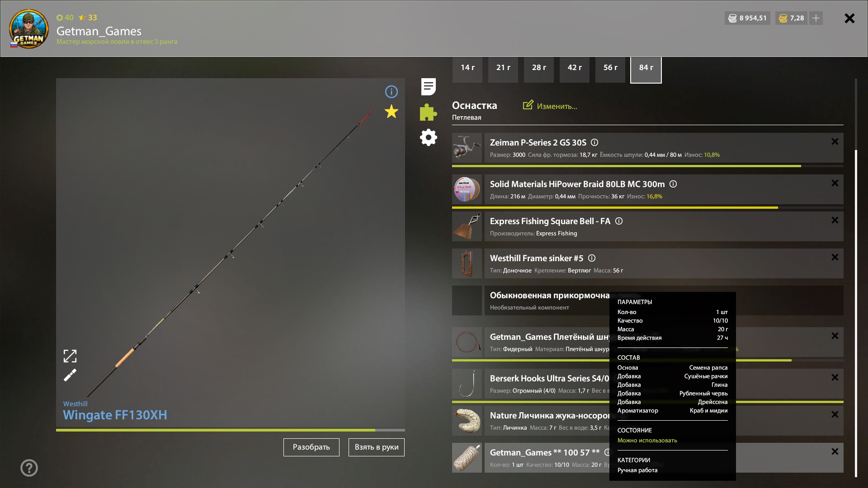Viewport: 868px width, 488px height.
Task: Toggle the favorite star on the rod
Action: 391,112
